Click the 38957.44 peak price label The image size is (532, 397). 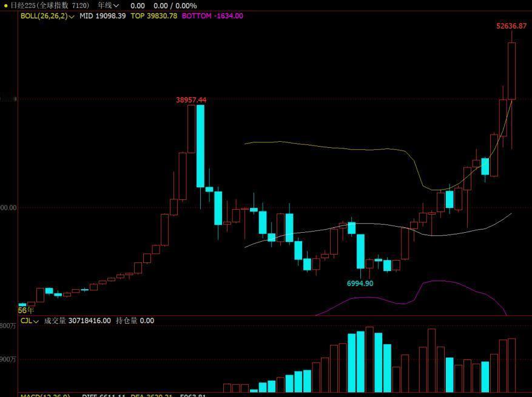(x=191, y=99)
